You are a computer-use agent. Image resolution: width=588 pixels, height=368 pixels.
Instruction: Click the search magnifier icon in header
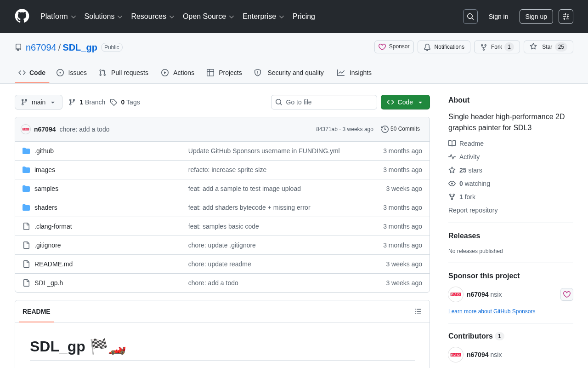click(x=470, y=17)
